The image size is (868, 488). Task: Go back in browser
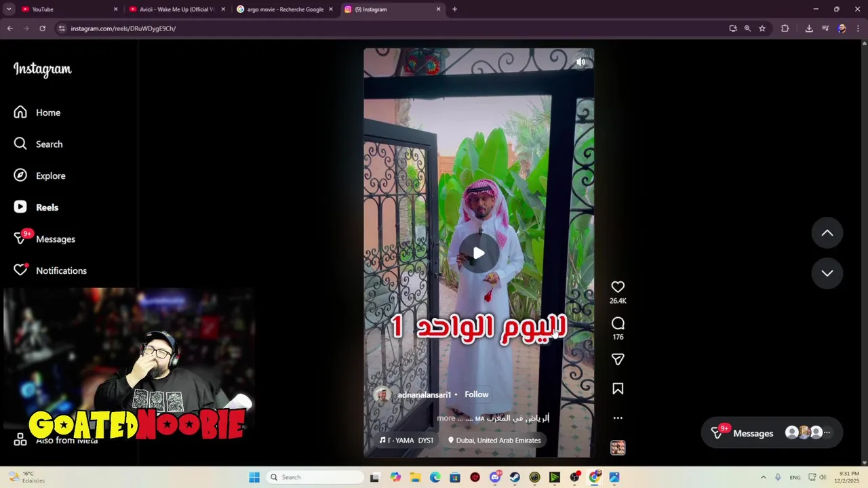point(9,28)
